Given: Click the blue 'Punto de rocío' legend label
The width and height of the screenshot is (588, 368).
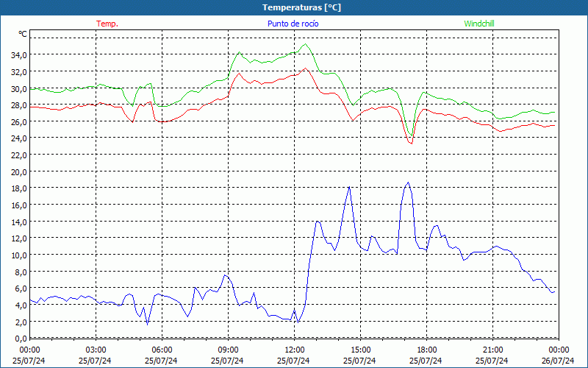Looking at the screenshot, I should [x=293, y=24].
